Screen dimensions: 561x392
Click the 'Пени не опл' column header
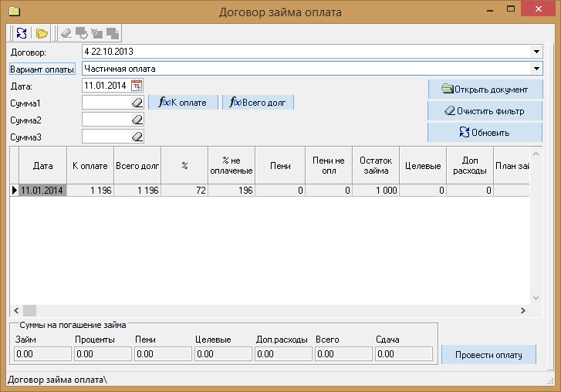[329, 166]
